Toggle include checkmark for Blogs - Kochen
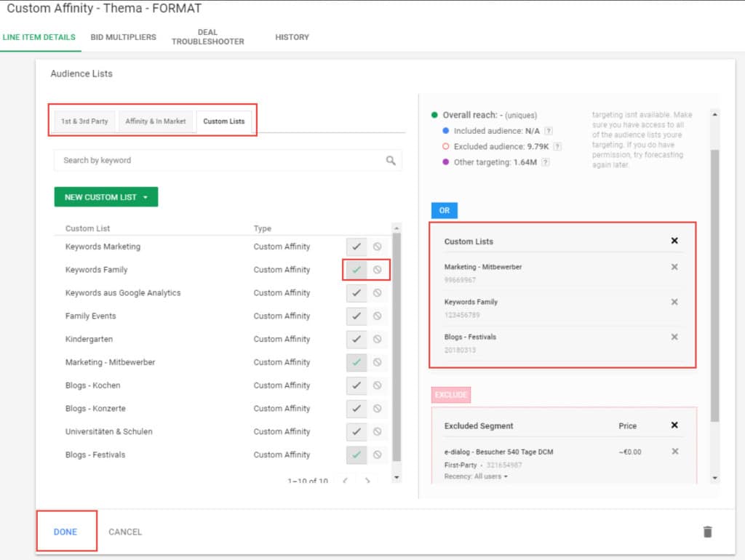 coord(356,385)
